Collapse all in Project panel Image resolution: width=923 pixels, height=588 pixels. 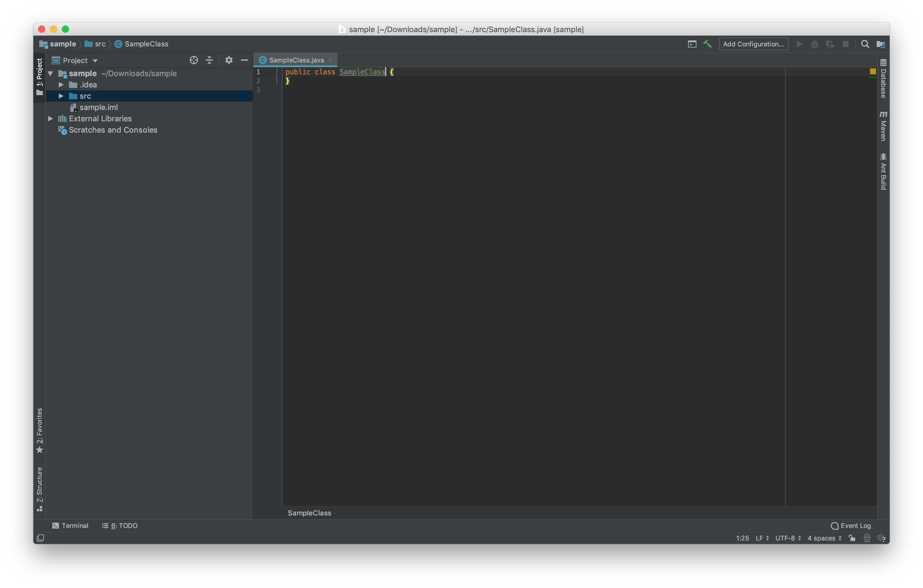[x=209, y=60]
